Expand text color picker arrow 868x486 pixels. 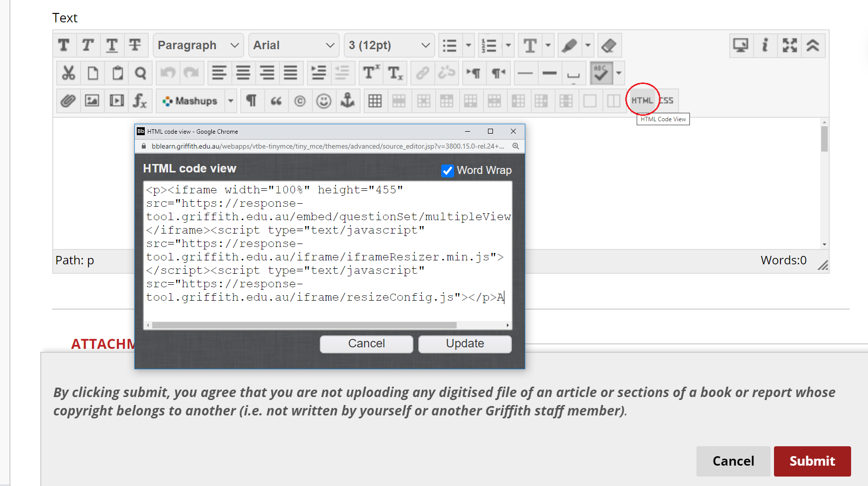[x=548, y=45]
